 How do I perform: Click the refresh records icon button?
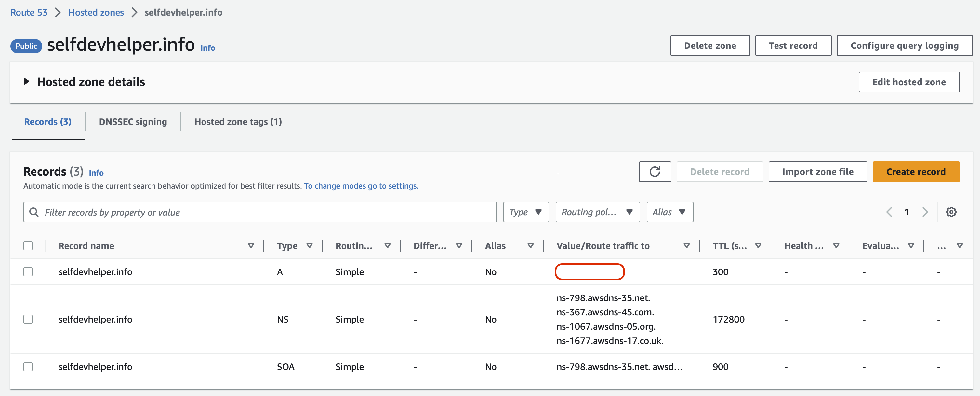pos(654,172)
